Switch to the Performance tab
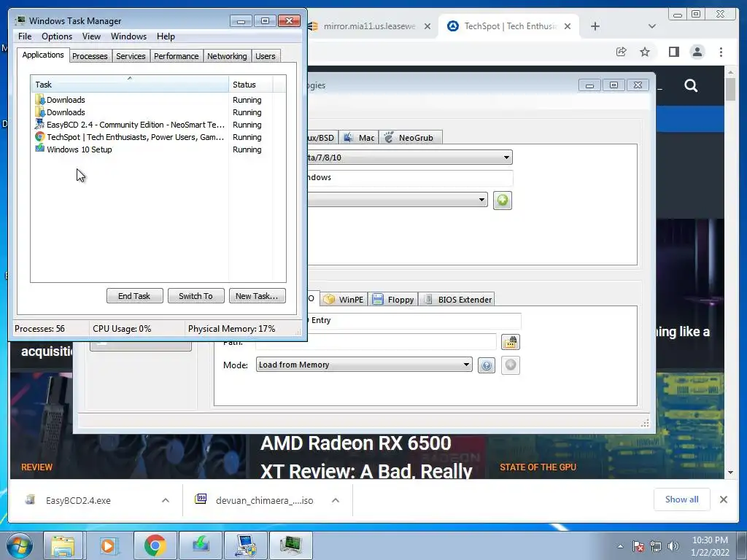 click(177, 56)
